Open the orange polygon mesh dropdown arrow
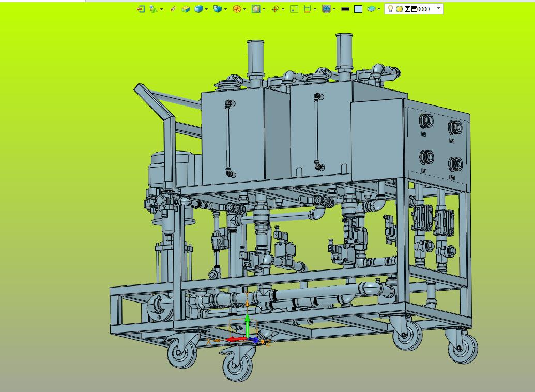The width and height of the screenshot is (535, 392). click(244, 9)
